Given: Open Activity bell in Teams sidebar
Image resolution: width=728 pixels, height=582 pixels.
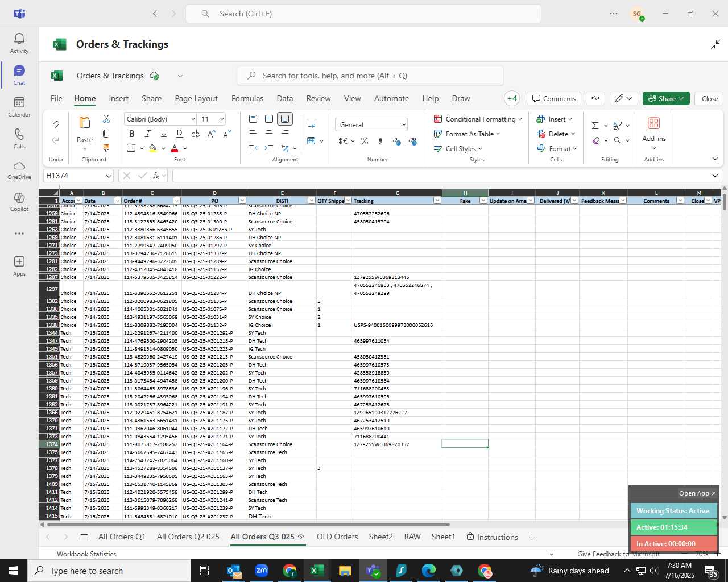Looking at the screenshot, I should (x=19, y=43).
